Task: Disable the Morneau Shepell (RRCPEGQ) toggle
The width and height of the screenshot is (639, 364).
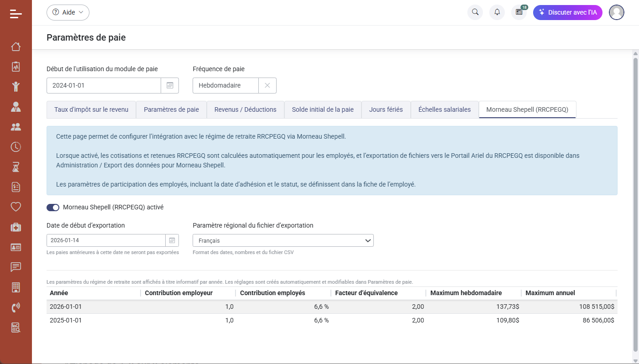Action: pos(53,207)
